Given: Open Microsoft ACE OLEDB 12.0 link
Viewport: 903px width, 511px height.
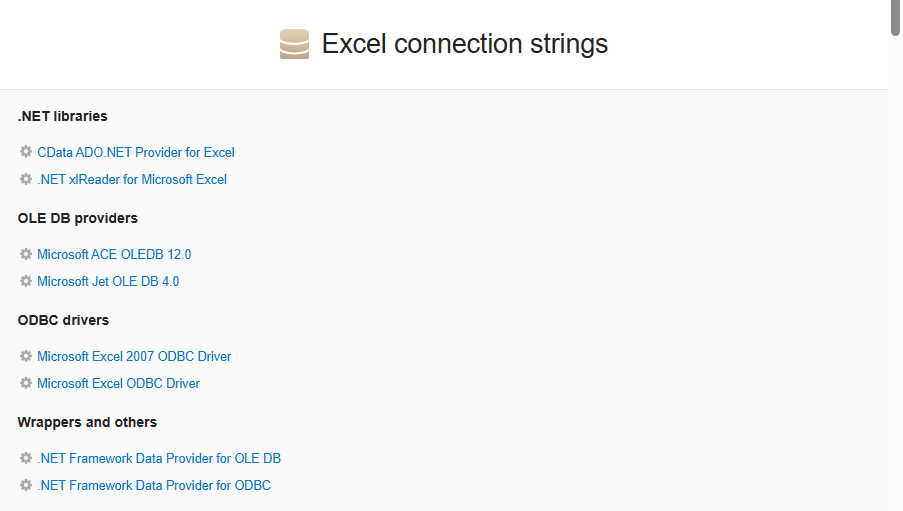Looking at the screenshot, I should [x=114, y=254].
